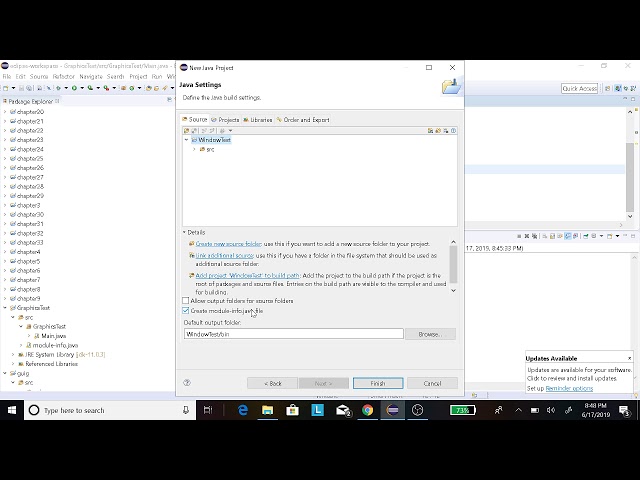Click the Debug bug icon in Eclipse toolbar
The width and height of the screenshot is (640, 480).
58,88
